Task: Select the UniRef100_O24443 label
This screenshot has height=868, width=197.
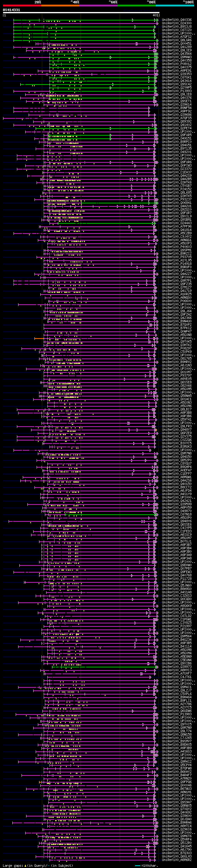Action: (177, 223)
